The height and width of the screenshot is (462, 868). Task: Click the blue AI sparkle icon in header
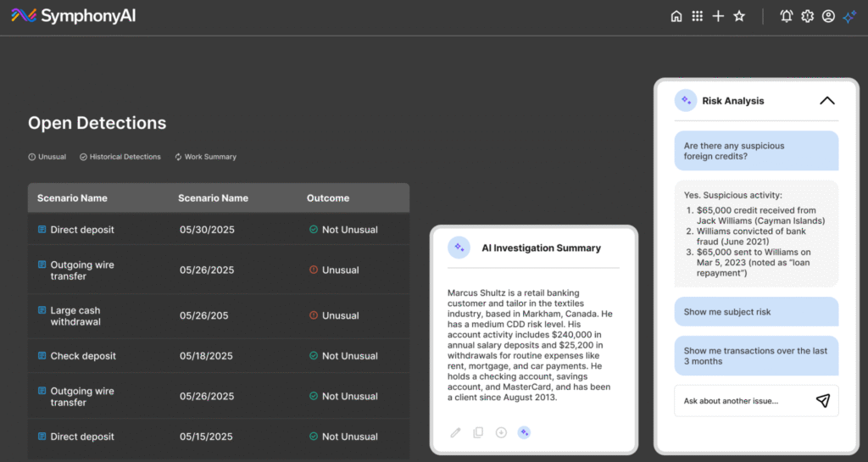click(849, 17)
